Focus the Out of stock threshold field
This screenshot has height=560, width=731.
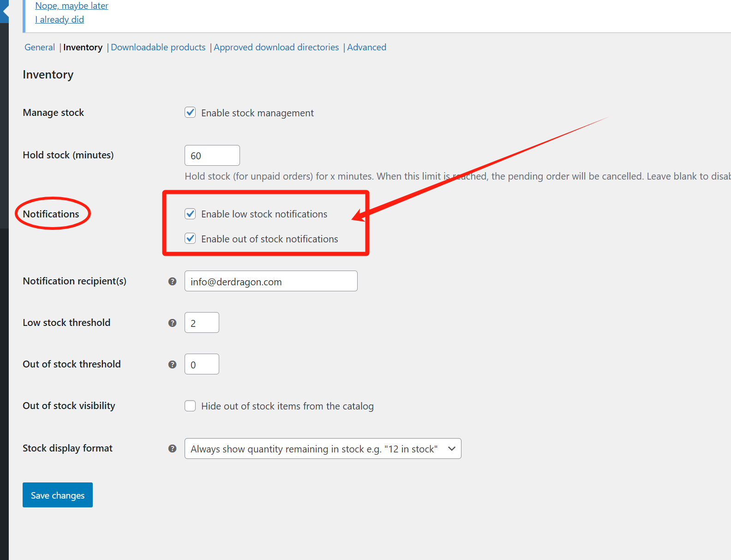(202, 364)
